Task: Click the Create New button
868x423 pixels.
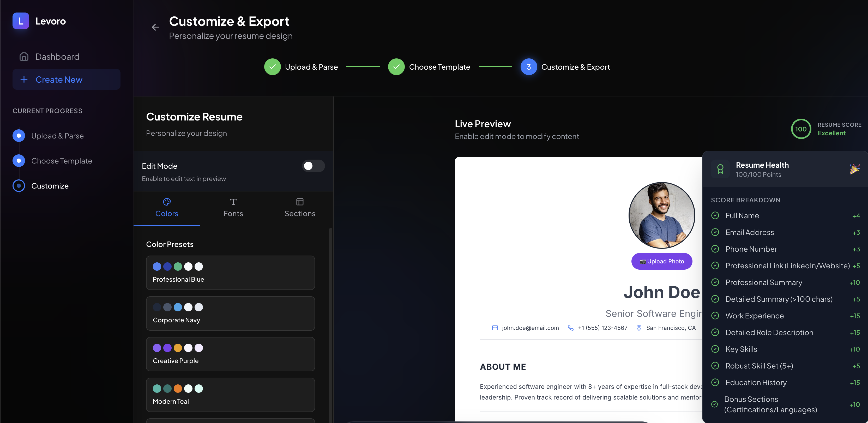Action: tap(67, 80)
